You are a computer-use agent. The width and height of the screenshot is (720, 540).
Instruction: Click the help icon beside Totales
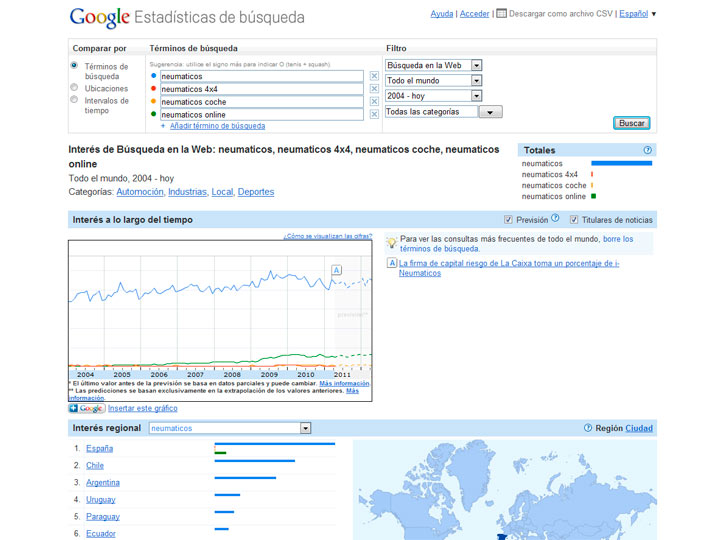tap(648, 150)
